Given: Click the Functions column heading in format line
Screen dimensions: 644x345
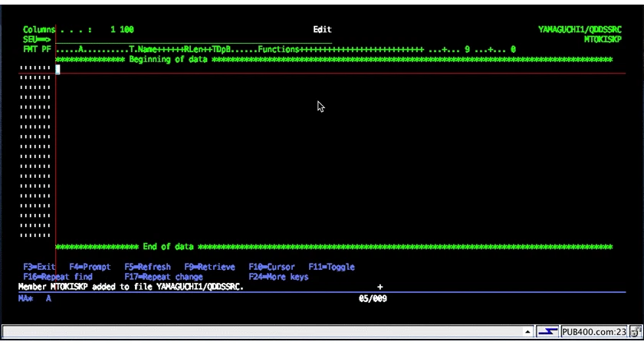Looking at the screenshot, I should coord(278,49).
